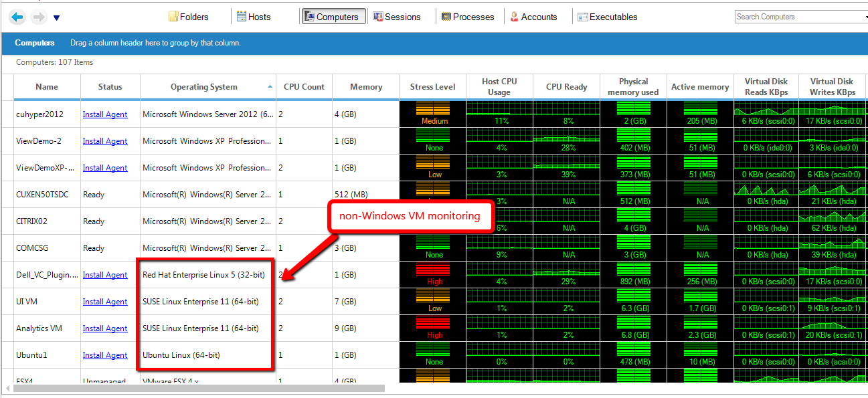This screenshot has height=398, width=868.
Task: Click the Ready status for CITRIX02
Action: (94, 221)
